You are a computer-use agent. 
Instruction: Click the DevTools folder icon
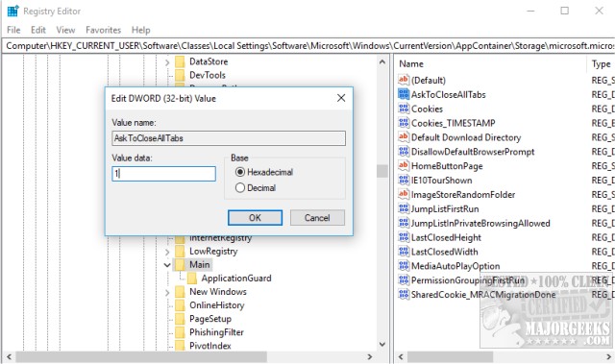click(x=180, y=75)
